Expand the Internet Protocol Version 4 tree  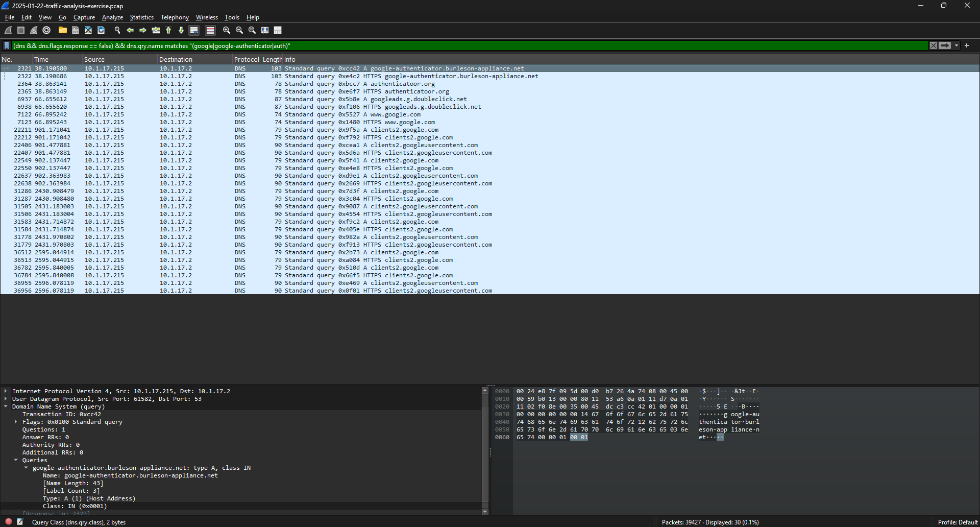[6, 391]
